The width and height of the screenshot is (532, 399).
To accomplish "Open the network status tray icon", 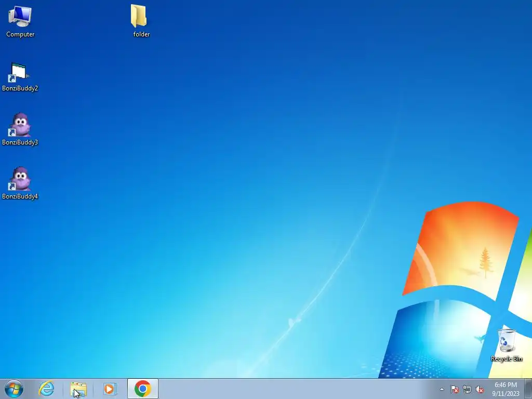I will [x=467, y=389].
